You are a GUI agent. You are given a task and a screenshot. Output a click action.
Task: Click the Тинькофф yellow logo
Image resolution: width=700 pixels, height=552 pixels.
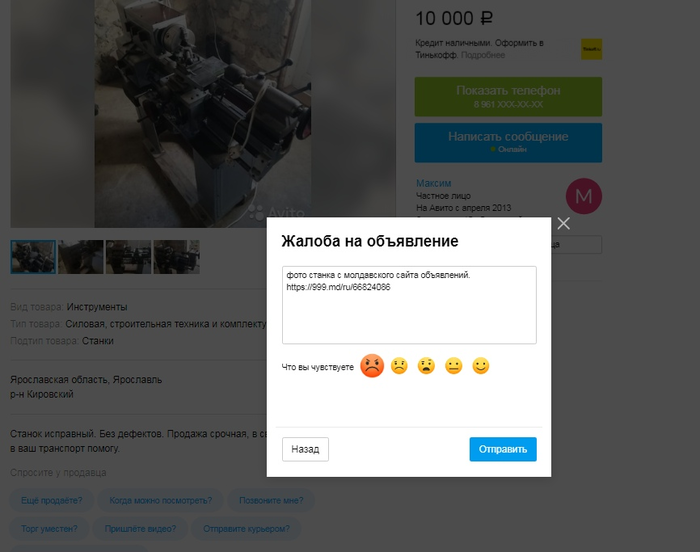[x=591, y=49]
